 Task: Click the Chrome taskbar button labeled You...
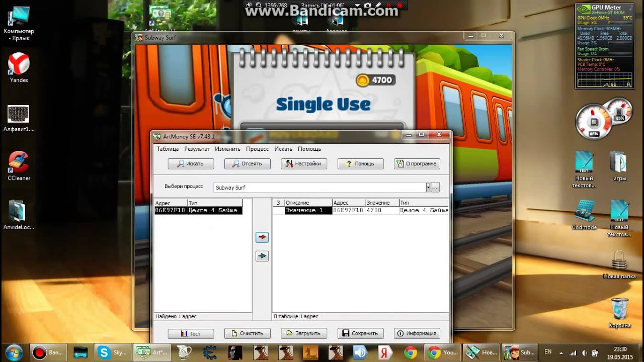[x=442, y=352]
